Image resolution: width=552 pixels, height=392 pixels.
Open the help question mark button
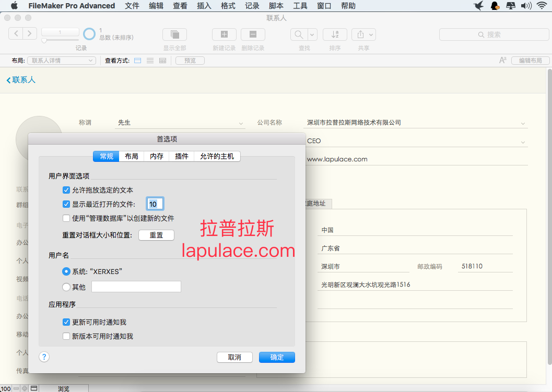[44, 357]
